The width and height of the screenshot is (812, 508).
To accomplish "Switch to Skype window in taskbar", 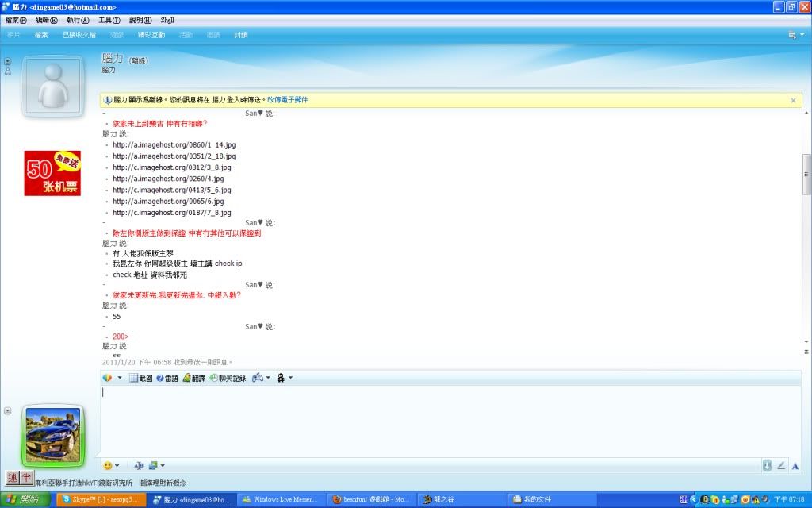I will tap(101, 500).
